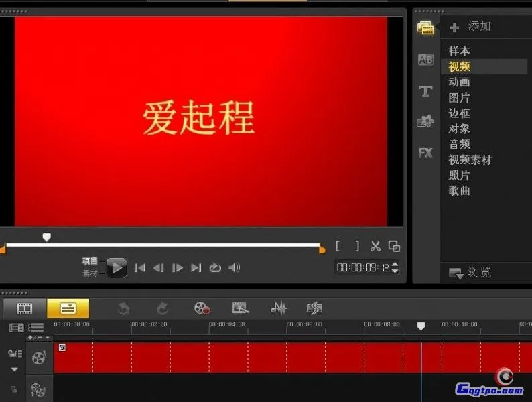The width and height of the screenshot is (532, 402).
Task: Select the 对象 folder
Action: 459,129
